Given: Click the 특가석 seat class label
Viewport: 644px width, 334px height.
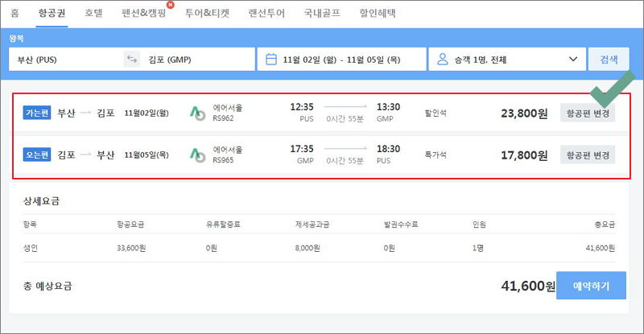Looking at the screenshot, I should pos(436,155).
